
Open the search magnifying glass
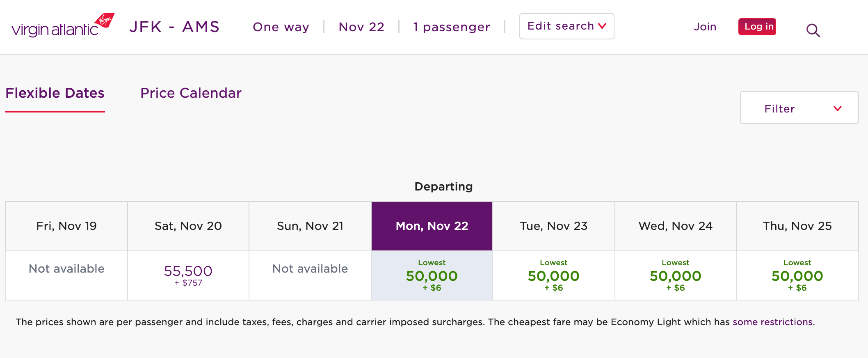tap(813, 30)
